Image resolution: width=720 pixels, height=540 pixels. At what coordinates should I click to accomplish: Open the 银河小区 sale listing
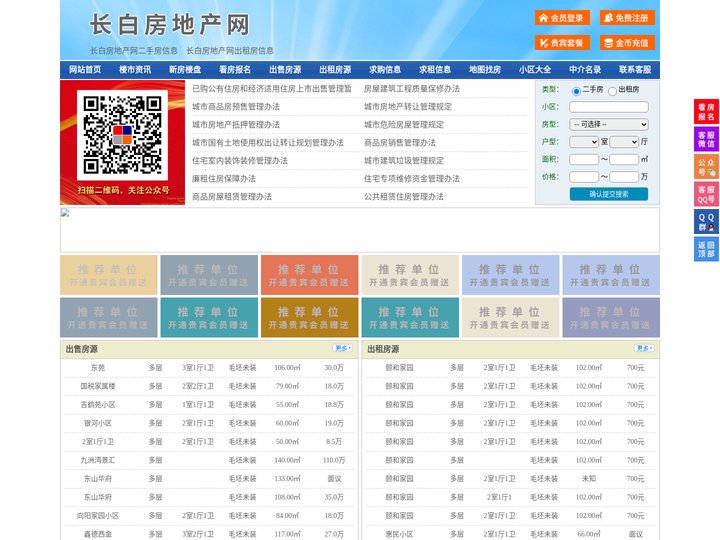click(x=98, y=423)
